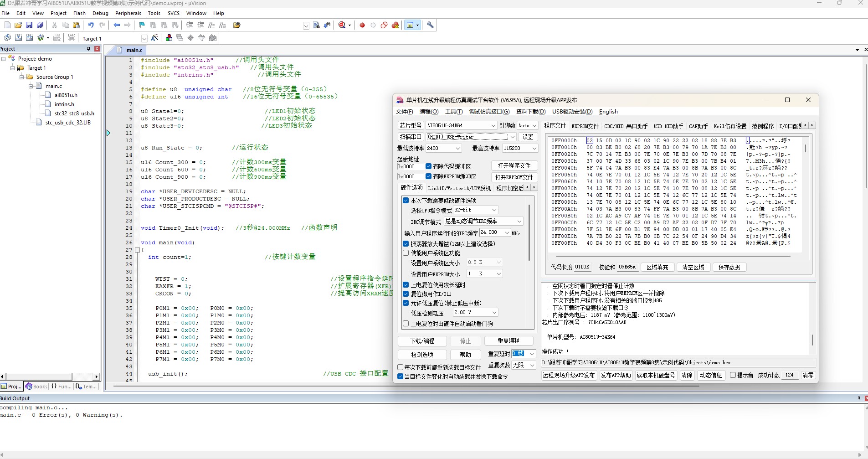
Task: Click the 远程现场升级APP发布 button
Action: coord(569,375)
